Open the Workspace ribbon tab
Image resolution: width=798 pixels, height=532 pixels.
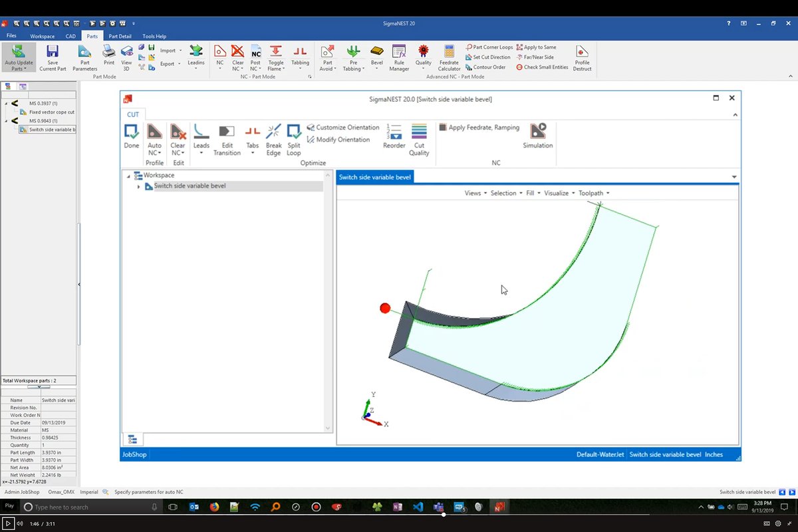43,36
